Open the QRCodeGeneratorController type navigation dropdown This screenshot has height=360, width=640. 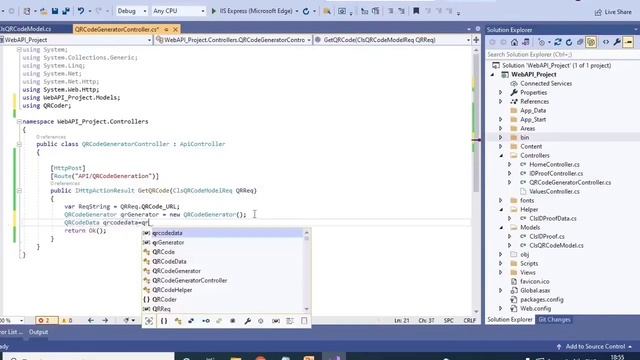tap(233, 40)
